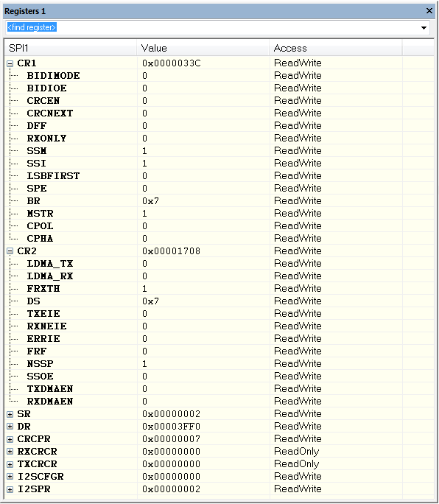Expand the TXCRCR register
Image resolution: width=439 pixels, height=504 pixels.
(10, 464)
